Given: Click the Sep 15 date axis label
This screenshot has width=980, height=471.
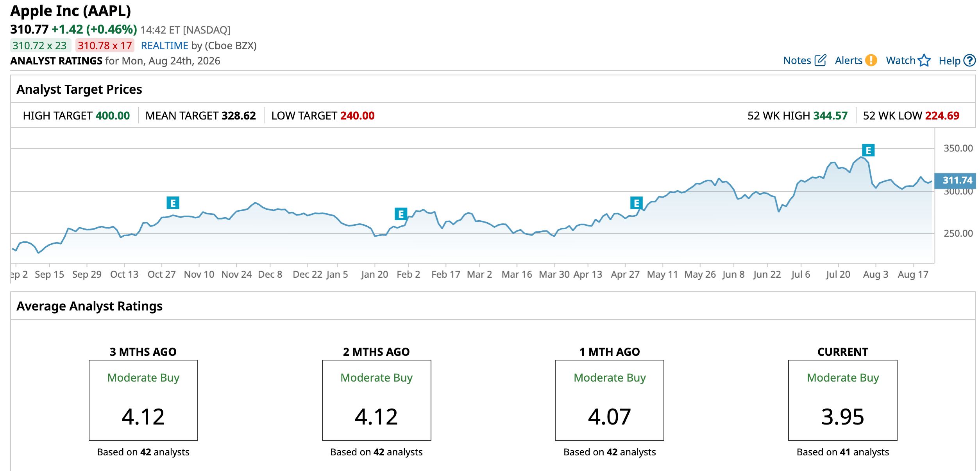Looking at the screenshot, I should pyautogui.click(x=49, y=275).
